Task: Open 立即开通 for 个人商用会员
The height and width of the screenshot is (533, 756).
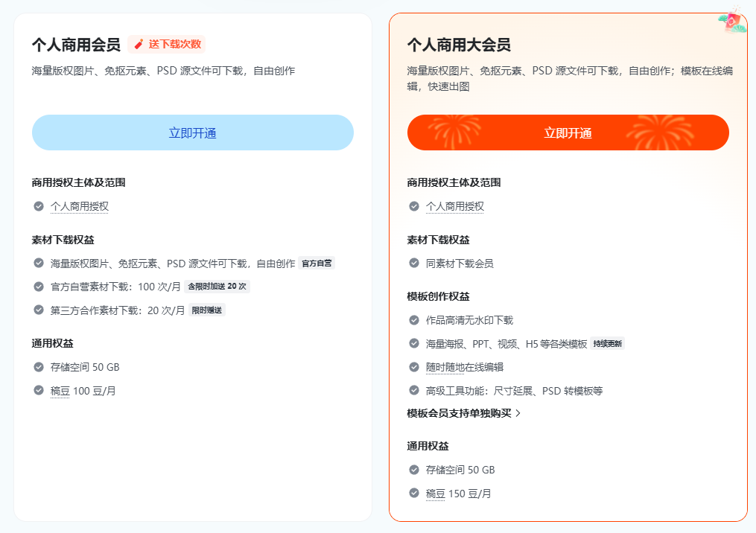Action: coord(193,133)
